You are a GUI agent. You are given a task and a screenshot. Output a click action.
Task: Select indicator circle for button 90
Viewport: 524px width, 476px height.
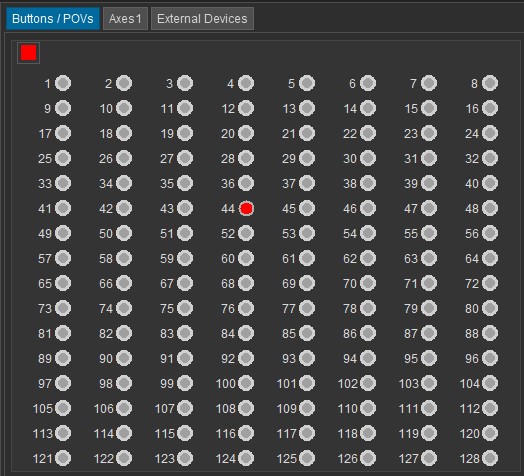(124, 358)
